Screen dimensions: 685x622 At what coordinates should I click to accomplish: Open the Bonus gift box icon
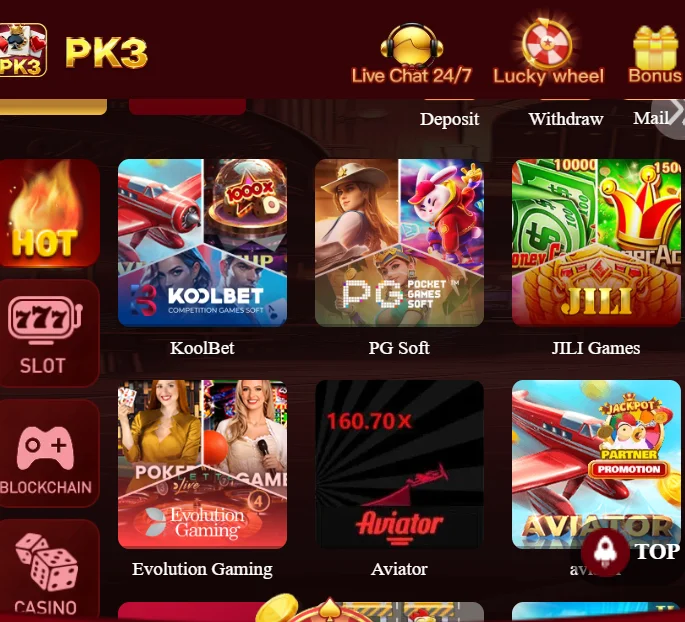point(655,47)
